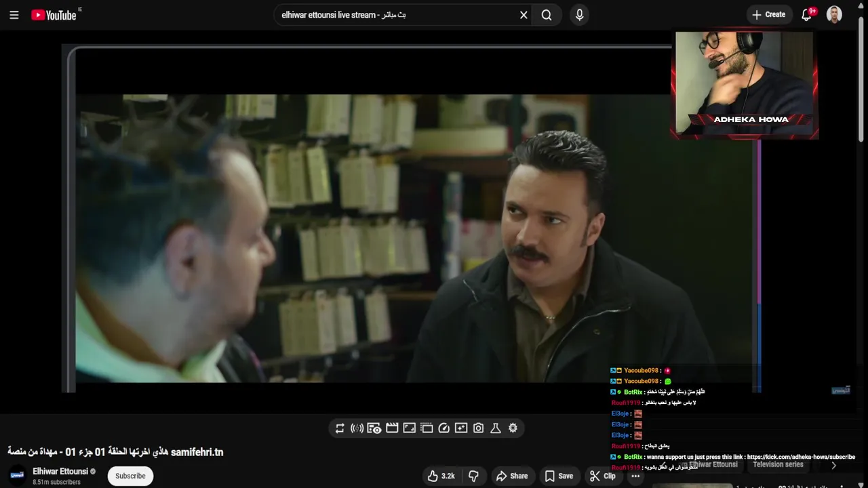Open the notifications bell
868x488 pixels.
tap(806, 15)
